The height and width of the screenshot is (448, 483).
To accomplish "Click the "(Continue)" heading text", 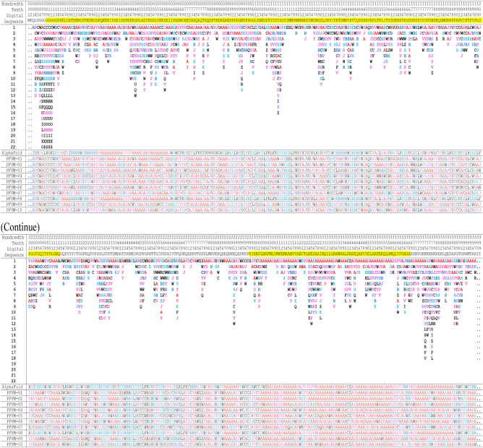I will point(20,227).
